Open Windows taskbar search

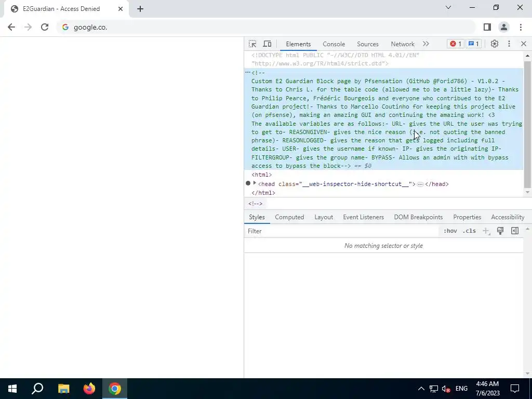tap(37, 389)
